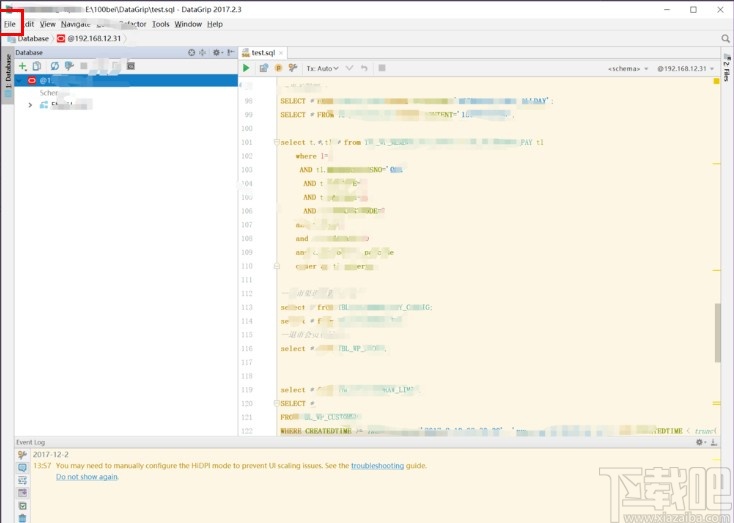The width and height of the screenshot is (734, 523).
Task: Commit the transaction with the checkmark icon
Action: 349,68
